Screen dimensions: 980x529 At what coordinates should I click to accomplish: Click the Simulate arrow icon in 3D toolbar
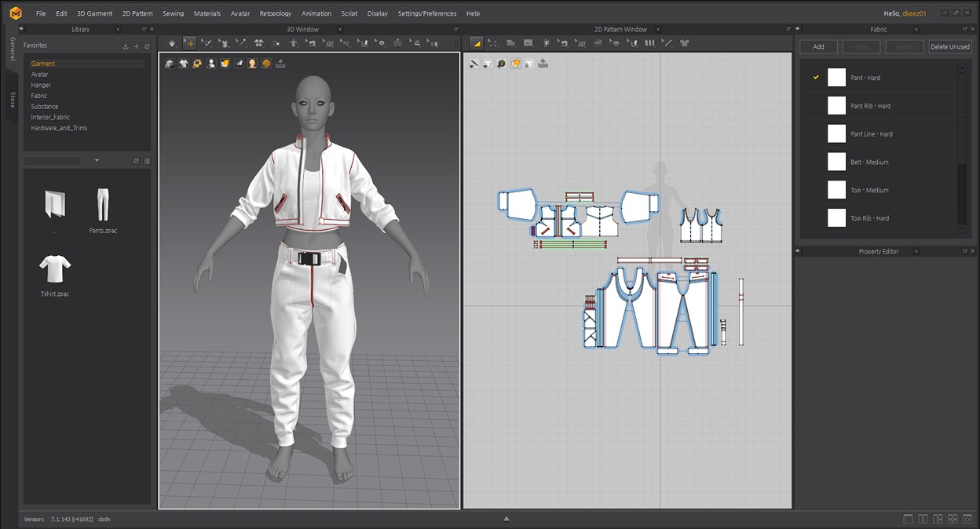(172, 43)
